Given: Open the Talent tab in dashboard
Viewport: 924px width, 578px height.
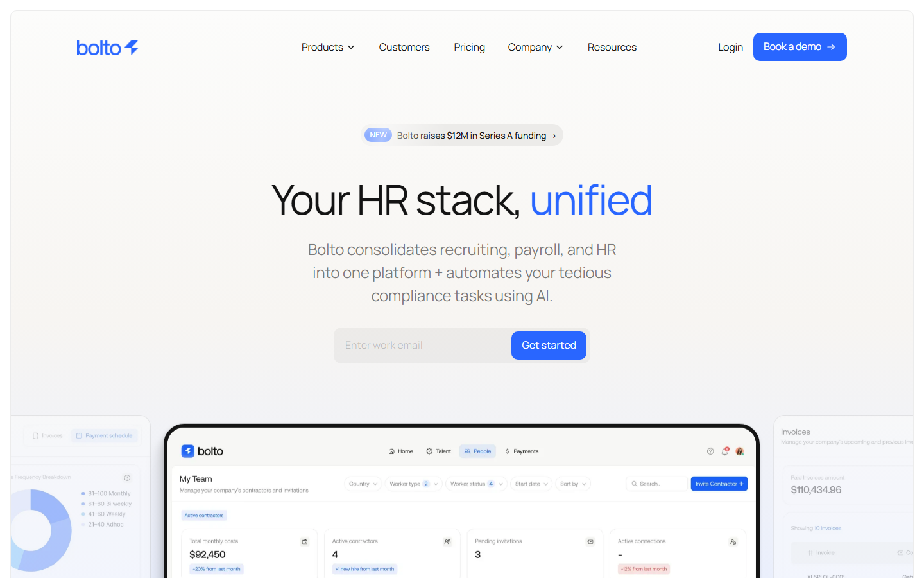Looking at the screenshot, I should click(439, 451).
